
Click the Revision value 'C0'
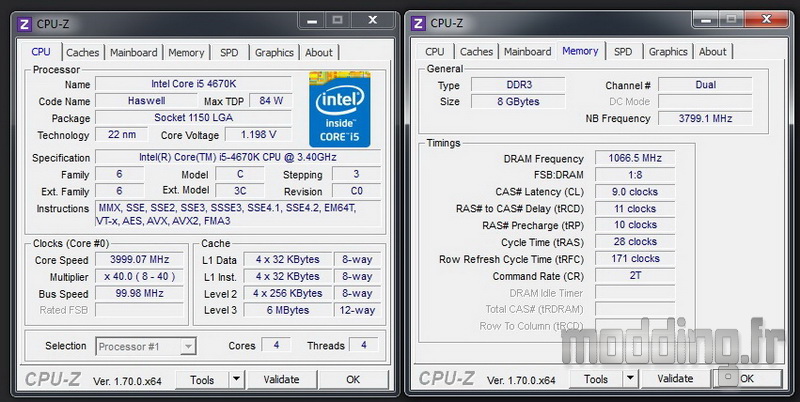pyautogui.click(x=356, y=191)
